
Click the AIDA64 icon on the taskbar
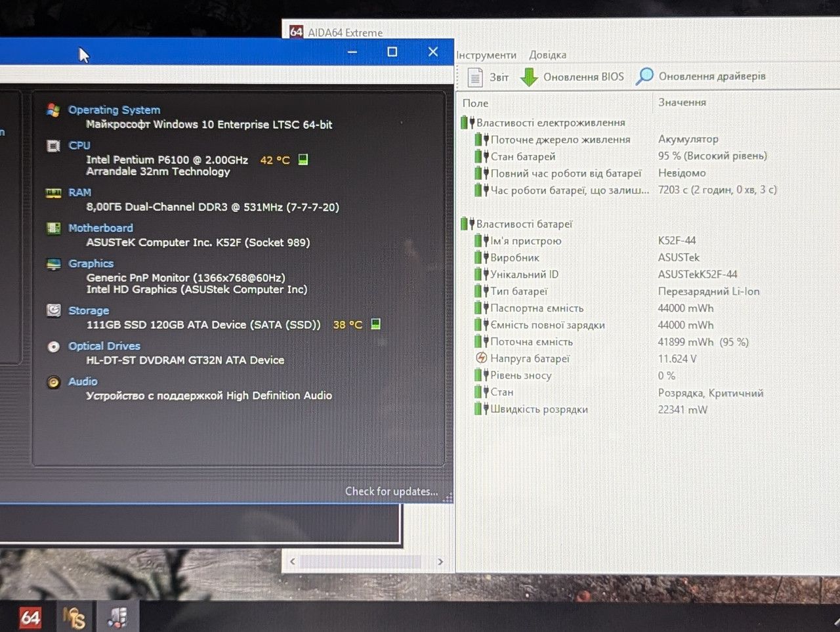30,617
